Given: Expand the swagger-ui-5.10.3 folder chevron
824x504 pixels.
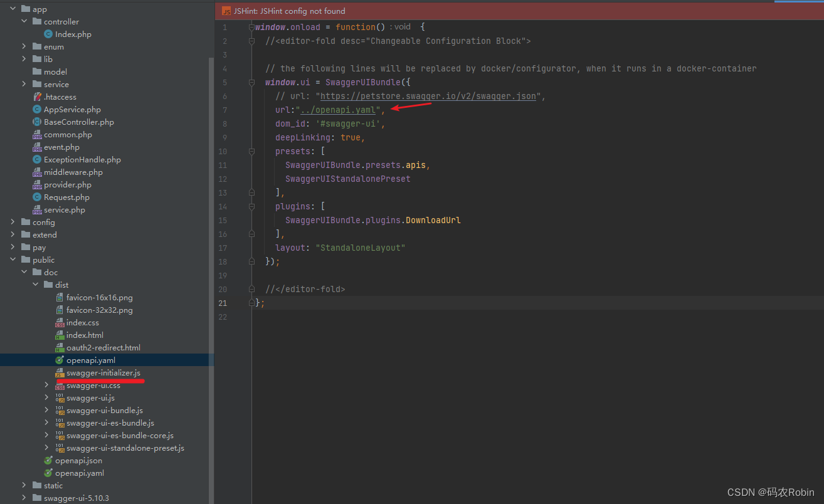Looking at the screenshot, I should tap(24, 498).
